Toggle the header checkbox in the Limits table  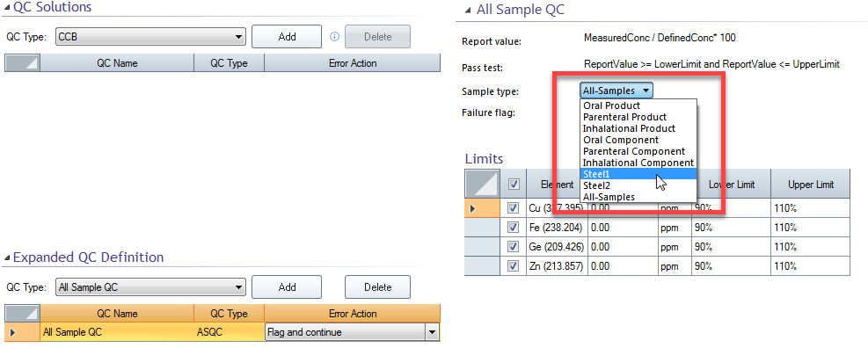click(514, 185)
